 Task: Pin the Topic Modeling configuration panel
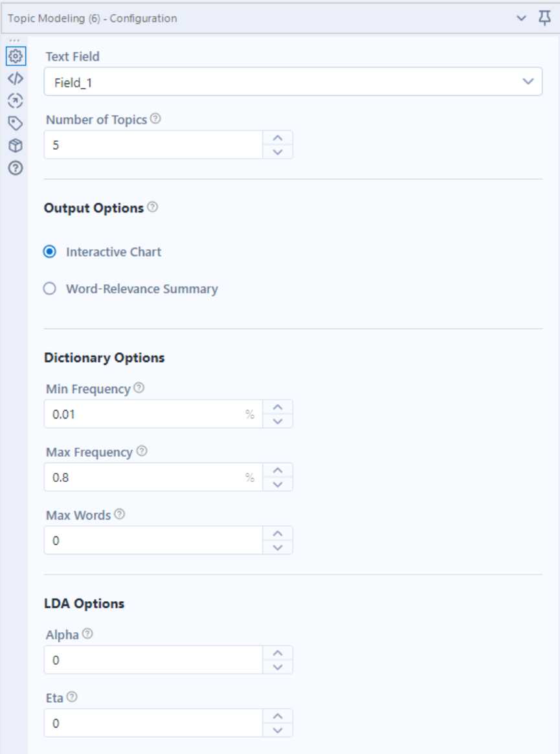[544, 18]
